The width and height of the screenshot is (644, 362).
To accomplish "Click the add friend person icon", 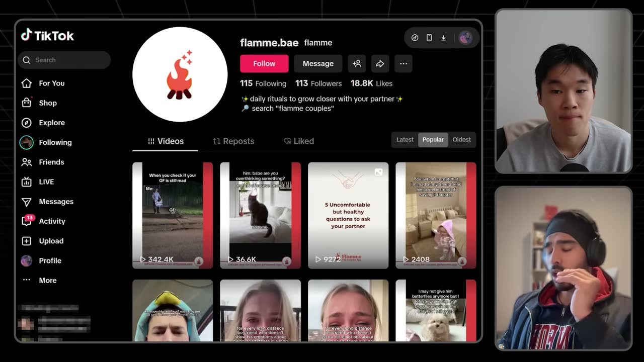I will (357, 63).
